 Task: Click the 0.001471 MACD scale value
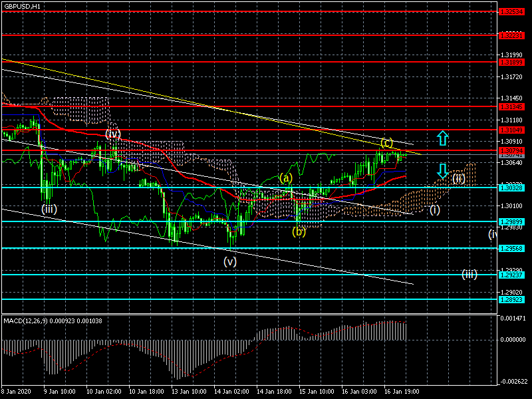point(513,319)
